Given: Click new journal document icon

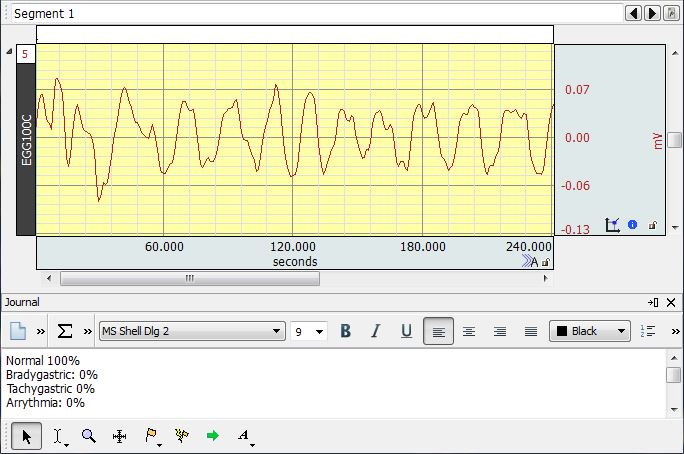Looking at the screenshot, I should coord(18,331).
